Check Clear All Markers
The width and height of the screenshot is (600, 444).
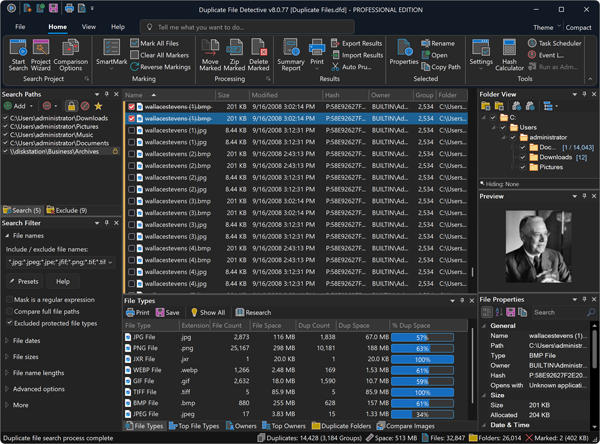point(134,55)
